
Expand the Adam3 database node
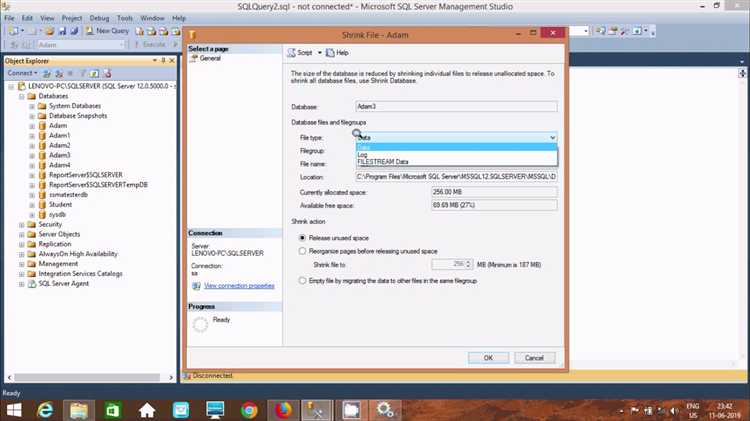32,155
